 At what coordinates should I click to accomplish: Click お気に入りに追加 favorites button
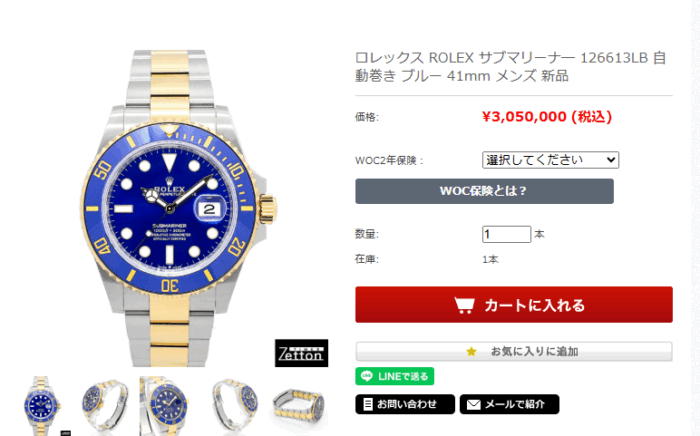click(x=514, y=352)
